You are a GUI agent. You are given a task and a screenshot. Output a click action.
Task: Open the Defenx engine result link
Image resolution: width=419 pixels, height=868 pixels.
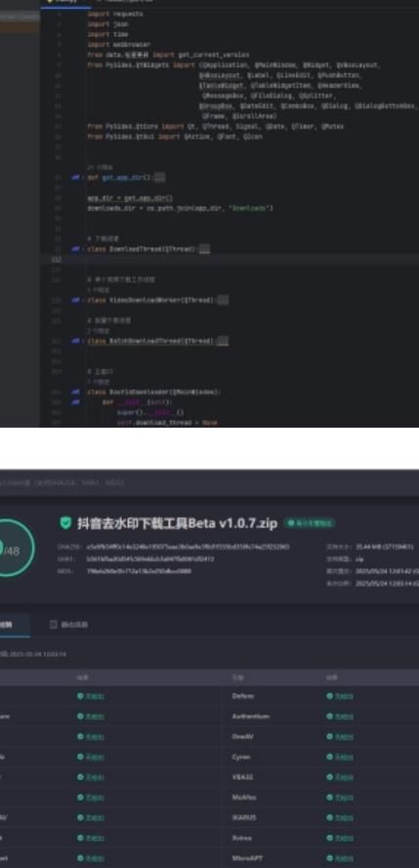click(344, 696)
